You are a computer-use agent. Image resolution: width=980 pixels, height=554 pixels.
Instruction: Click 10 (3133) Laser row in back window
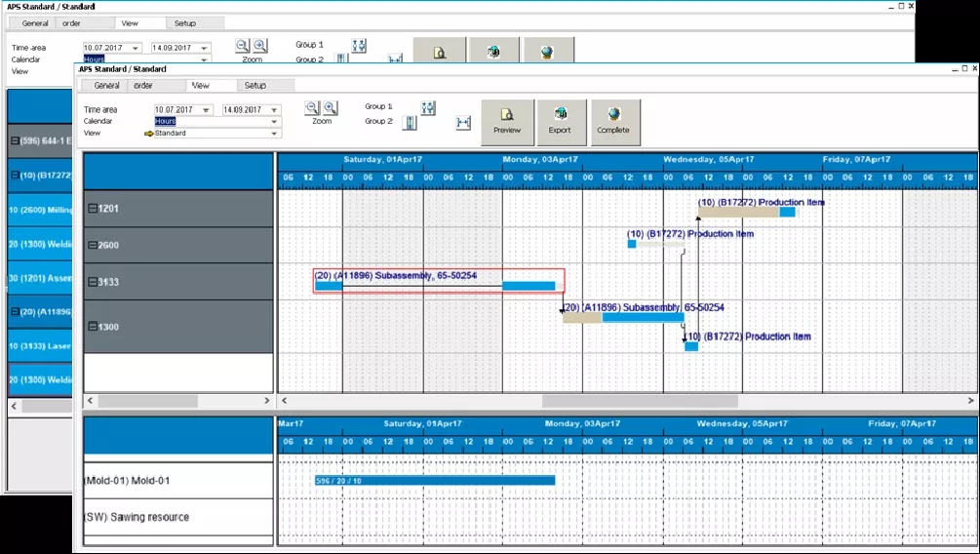coord(40,346)
